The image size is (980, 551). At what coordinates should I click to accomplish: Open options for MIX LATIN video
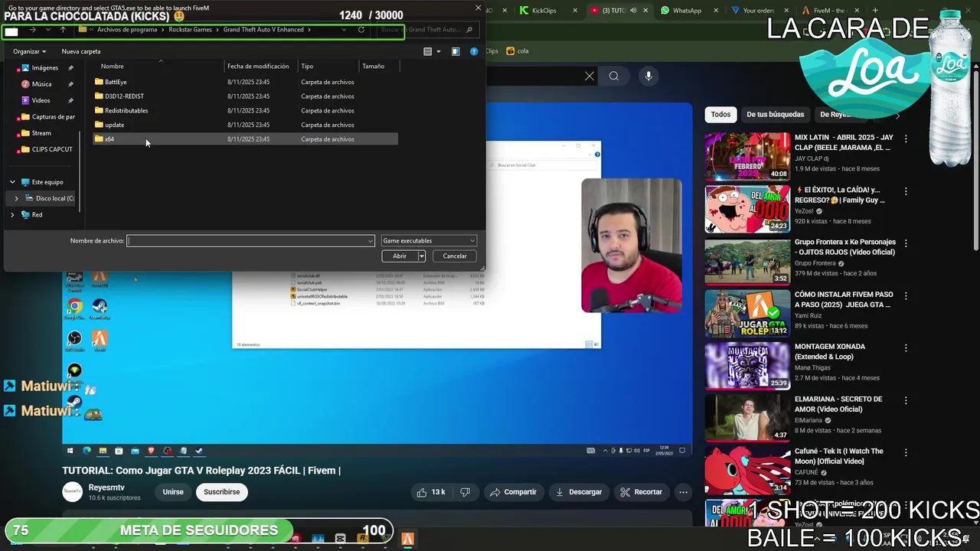[906, 139]
